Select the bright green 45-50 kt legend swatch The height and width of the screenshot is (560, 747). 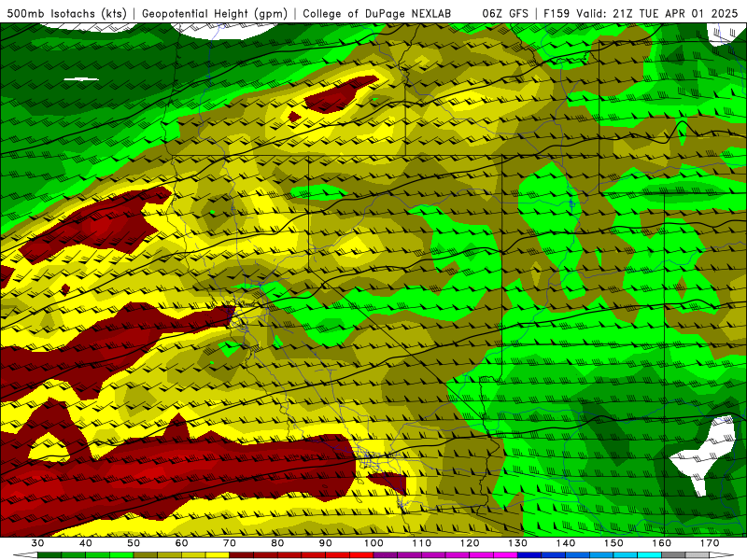(121, 555)
